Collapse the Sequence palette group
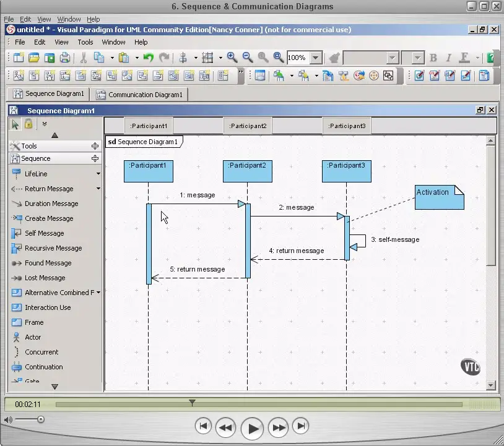This screenshot has height=446, width=504. 95,158
